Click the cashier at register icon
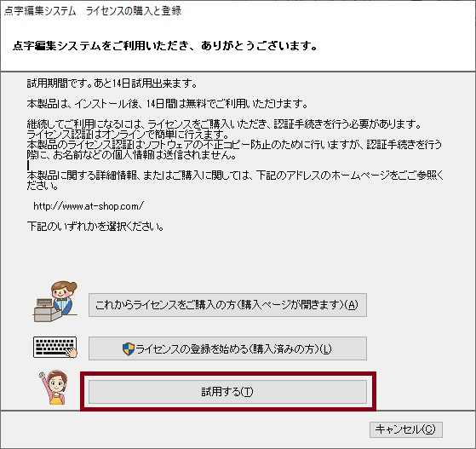Screen dimensions: 476x449 point(55,302)
